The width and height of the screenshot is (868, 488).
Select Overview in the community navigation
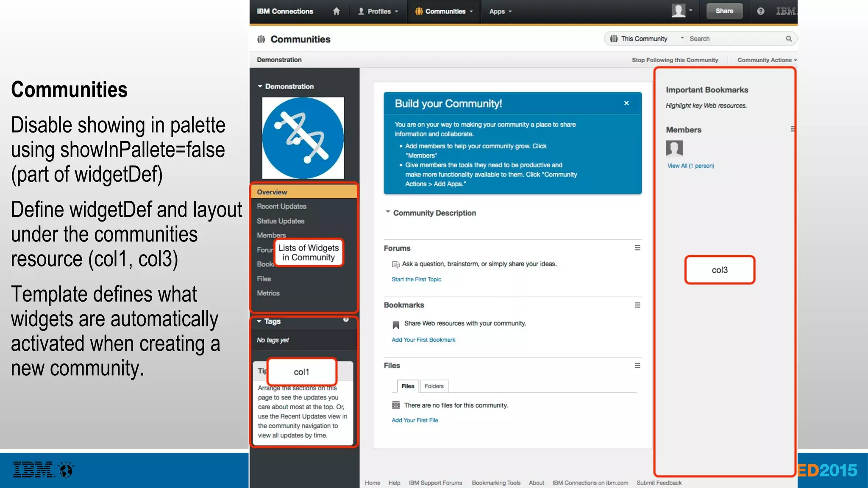point(304,192)
